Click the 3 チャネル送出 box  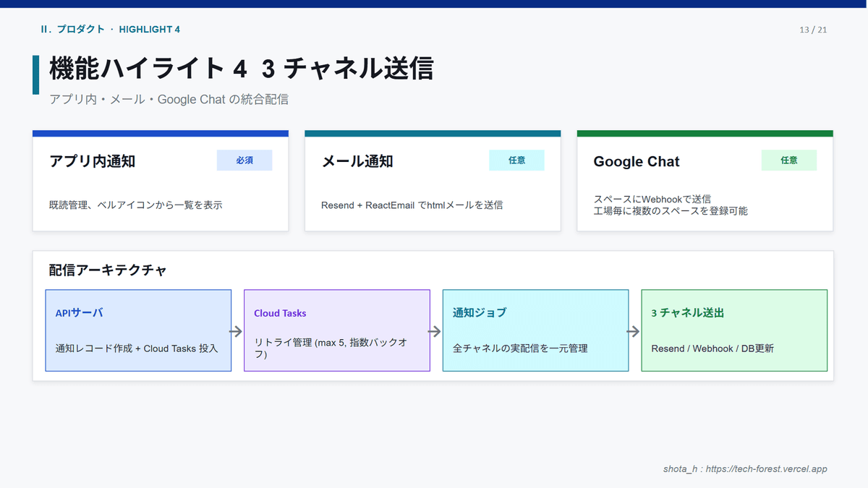734,330
